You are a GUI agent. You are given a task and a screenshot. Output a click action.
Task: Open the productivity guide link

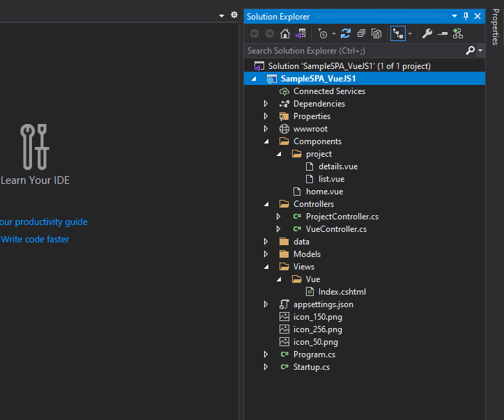43,222
